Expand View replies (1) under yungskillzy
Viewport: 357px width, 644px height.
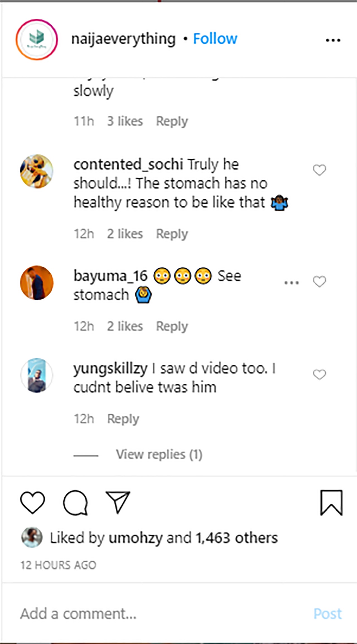[159, 454]
